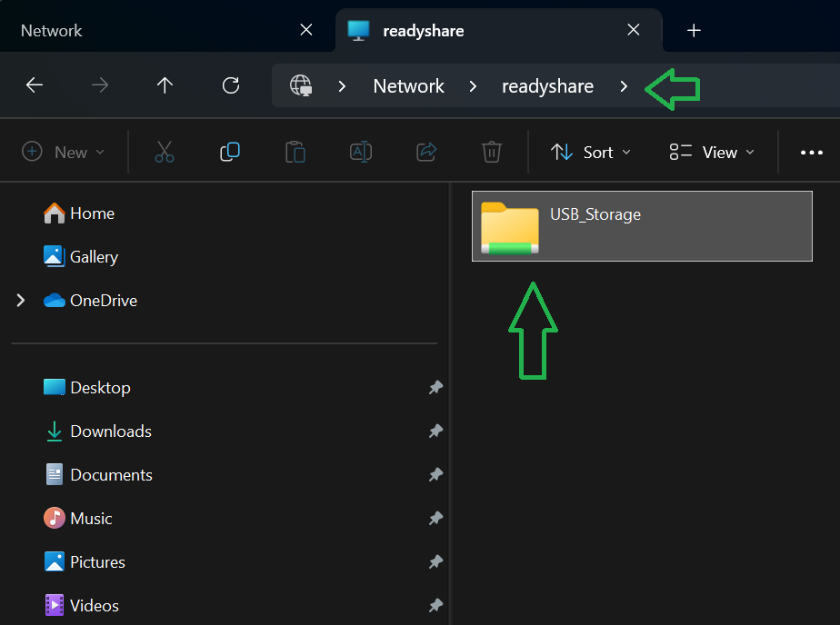840x625 pixels.
Task: Click the Back navigation arrow
Action: click(x=35, y=85)
